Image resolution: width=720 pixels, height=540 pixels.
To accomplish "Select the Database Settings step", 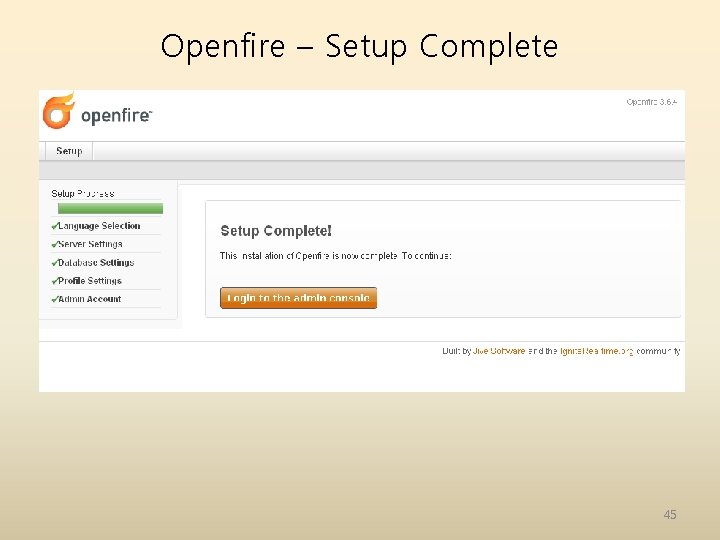I will pyautogui.click(x=96, y=263).
